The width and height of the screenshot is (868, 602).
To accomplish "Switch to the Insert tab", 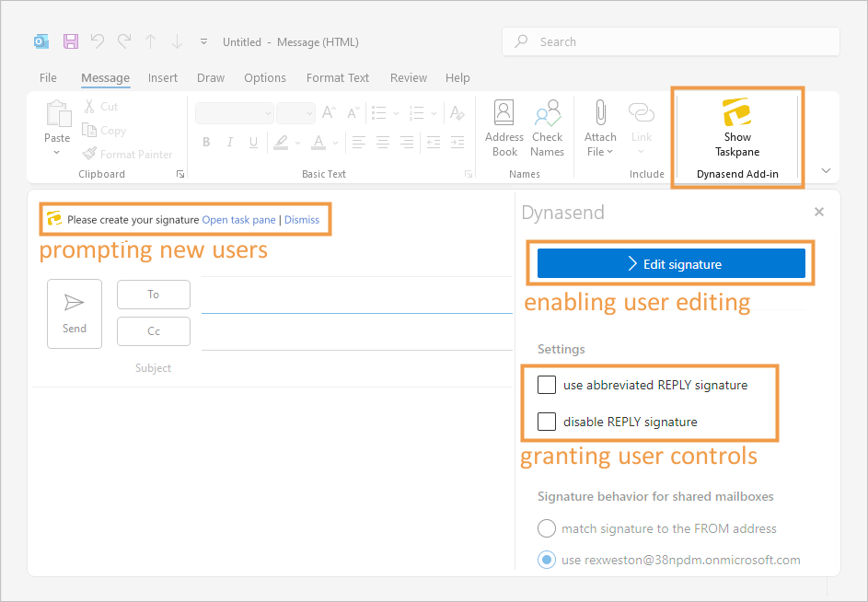I will [163, 78].
